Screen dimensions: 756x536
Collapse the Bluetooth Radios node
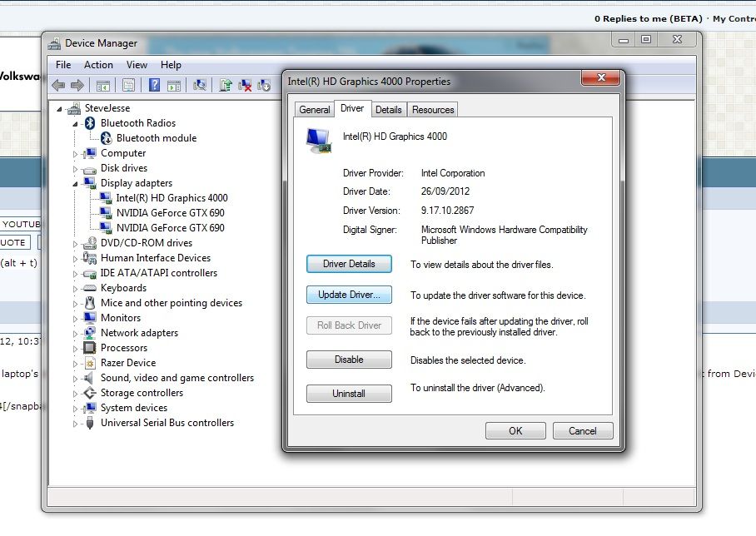(75, 123)
